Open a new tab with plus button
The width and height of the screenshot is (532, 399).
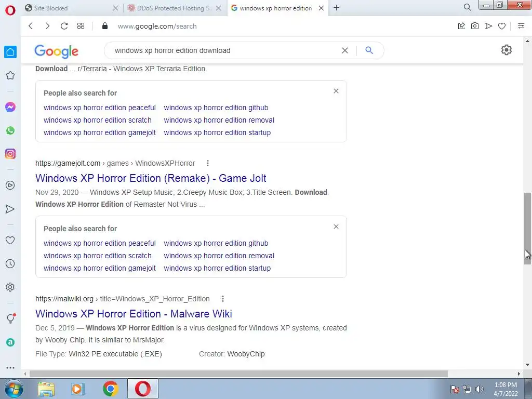pyautogui.click(x=336, y=8)
